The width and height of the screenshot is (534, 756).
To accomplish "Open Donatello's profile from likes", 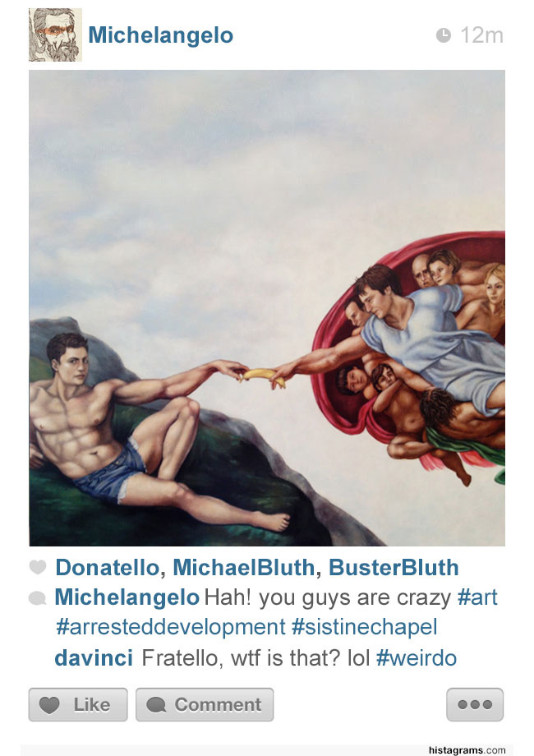I will click(107, 568).
